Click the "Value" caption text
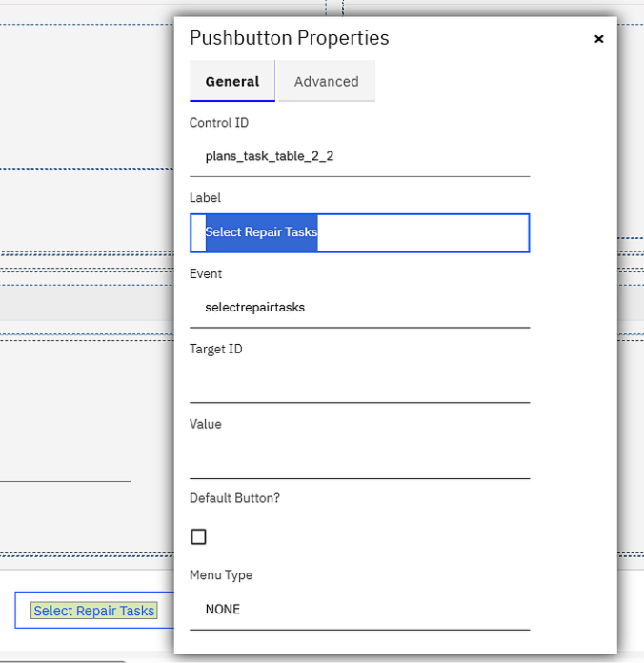The width and height of the screenshot is (644, 663). (205, 424)
